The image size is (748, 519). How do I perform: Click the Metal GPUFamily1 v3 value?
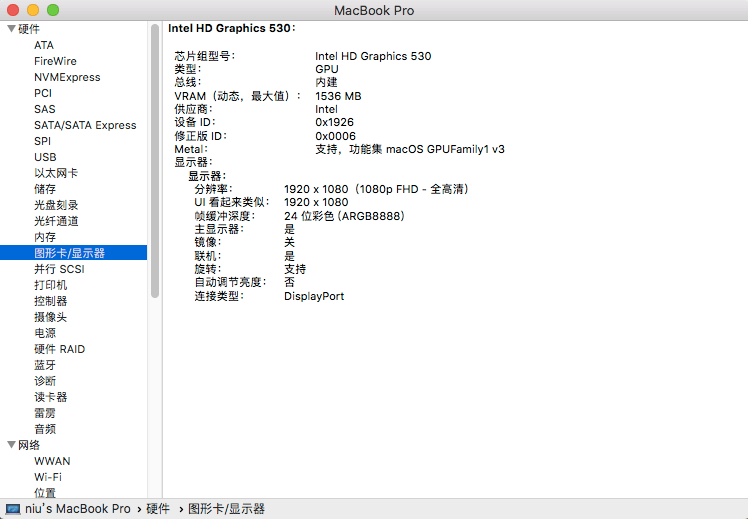pyautogui.click(x=410, y=149)
